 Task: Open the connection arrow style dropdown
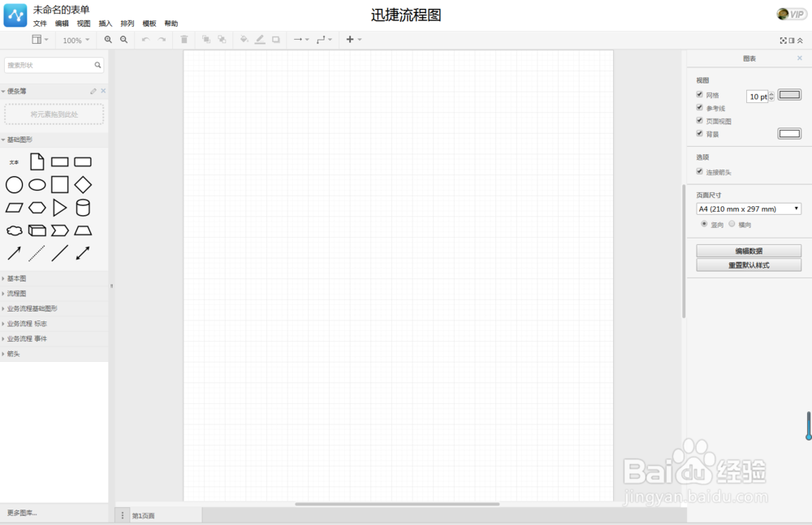pos(301,39)
